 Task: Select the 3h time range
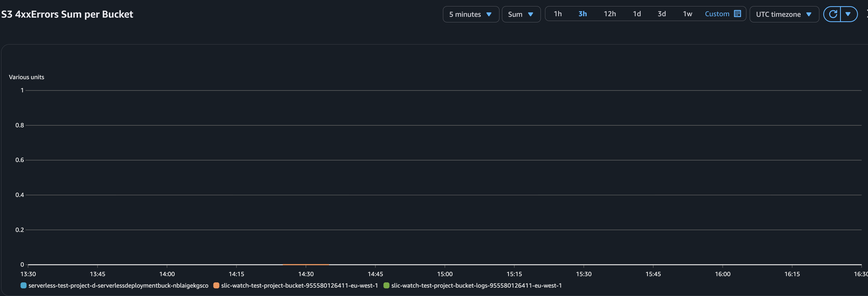point(582,14)
